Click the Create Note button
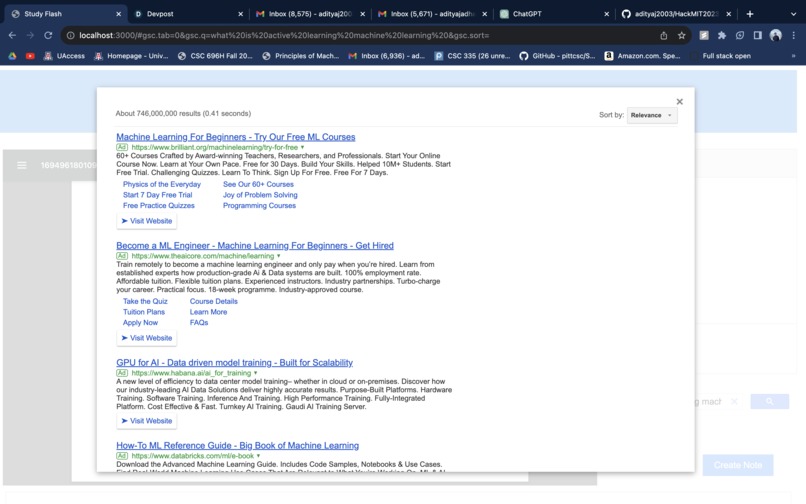This screenshot has height=504, width=806. [x=738, y=465]
